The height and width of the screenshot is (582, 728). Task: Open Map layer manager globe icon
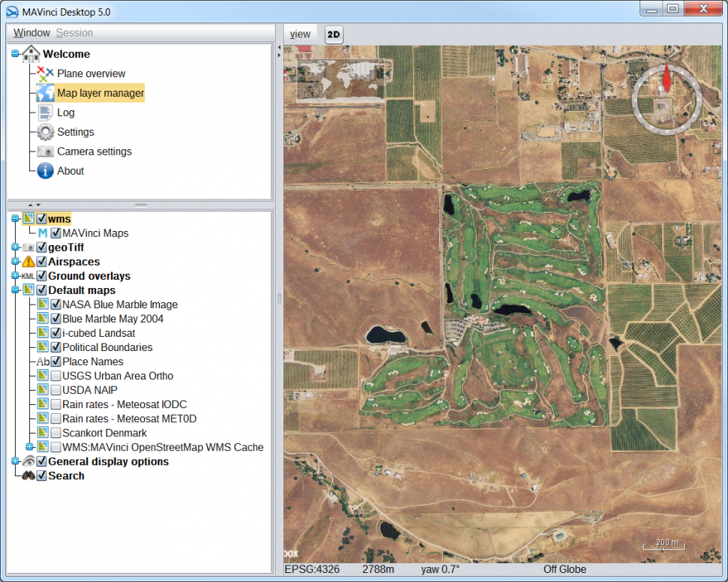pos(45,93)
